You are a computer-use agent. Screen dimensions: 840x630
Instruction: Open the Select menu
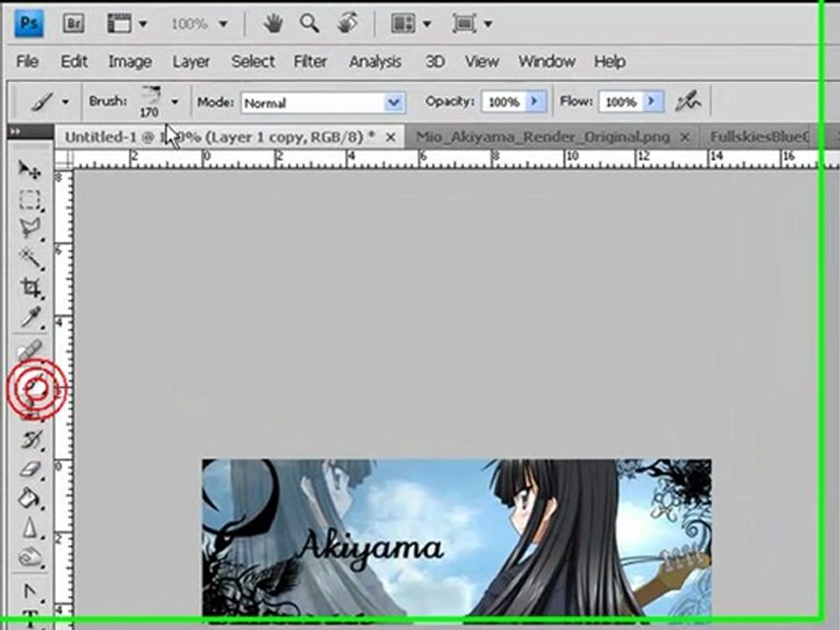253,61
